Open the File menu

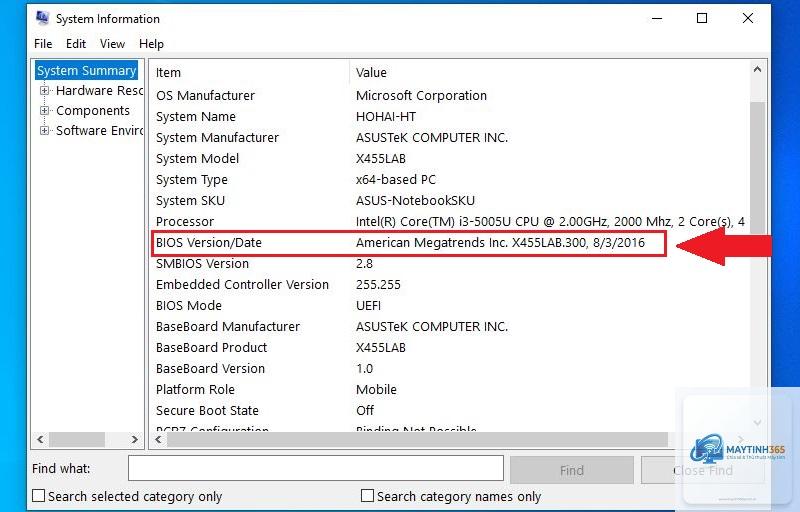pyautogui.click(x=43, y=44)
